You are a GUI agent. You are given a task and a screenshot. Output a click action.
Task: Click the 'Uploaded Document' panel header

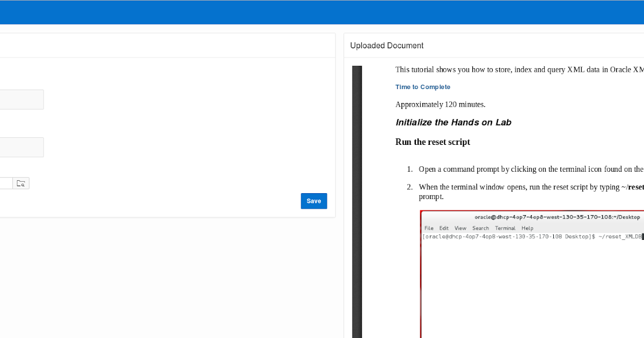coord(386,46)
